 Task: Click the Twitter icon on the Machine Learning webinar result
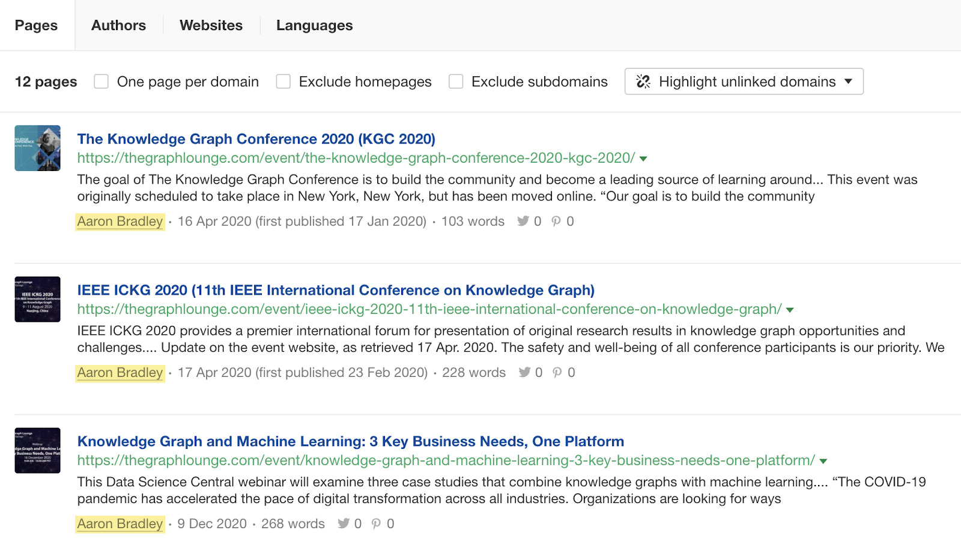[343, 523]
